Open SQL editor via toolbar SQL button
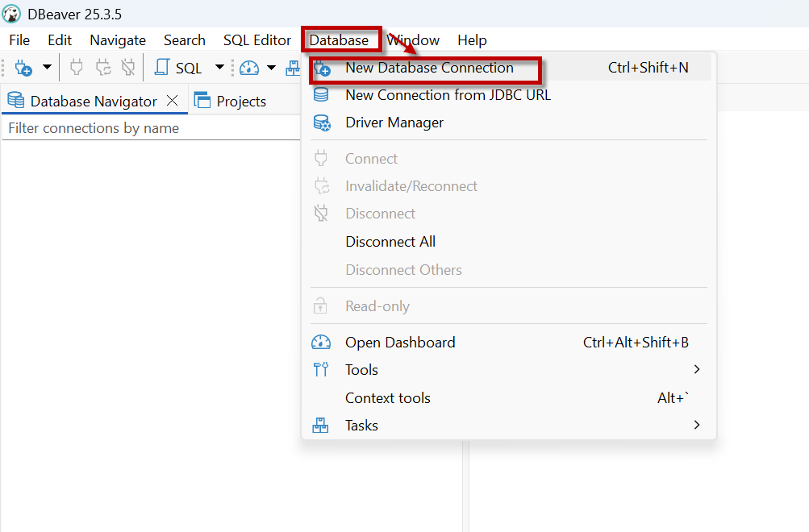The image size is (809, 532). (179, 69)
